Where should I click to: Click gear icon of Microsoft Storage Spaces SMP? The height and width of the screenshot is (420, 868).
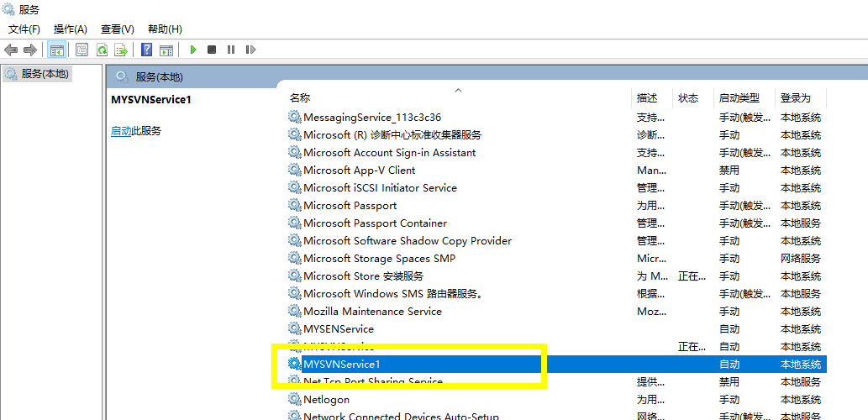294,259
